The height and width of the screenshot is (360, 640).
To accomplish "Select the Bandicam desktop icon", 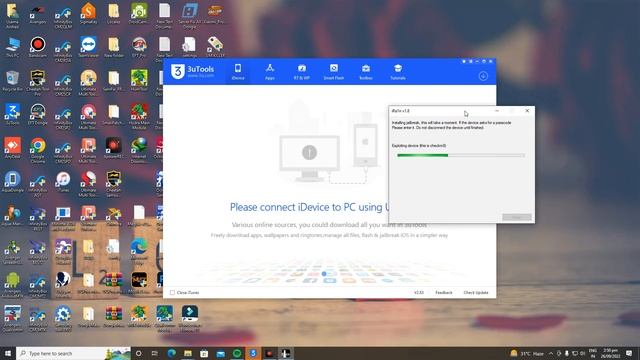I will [x=38, y=47].
